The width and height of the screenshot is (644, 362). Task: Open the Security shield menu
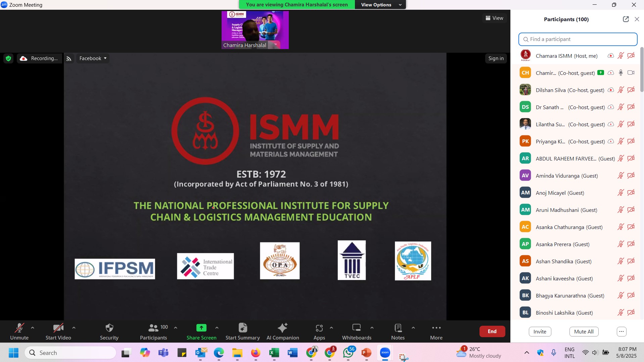coord(109,331)
